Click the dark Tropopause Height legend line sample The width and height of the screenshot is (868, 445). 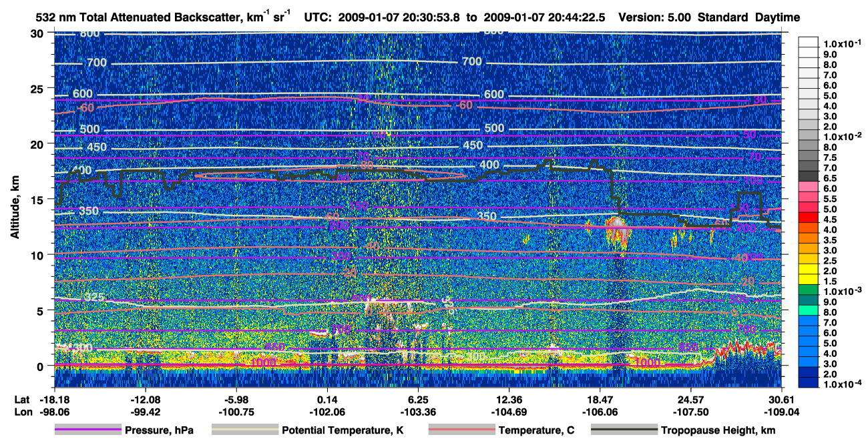click(x=624, y=430)
